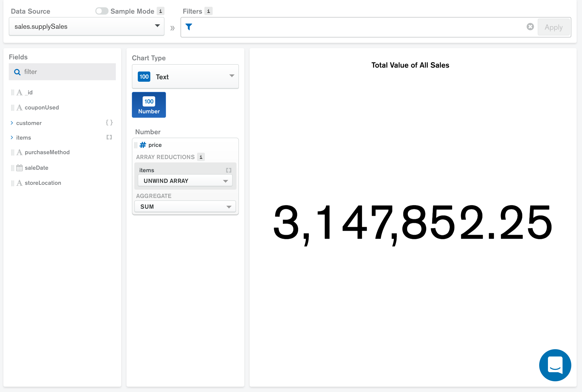Click the array brackets next to items field
Viewport: 582px width, 392px height.
[x=109, y=137]
